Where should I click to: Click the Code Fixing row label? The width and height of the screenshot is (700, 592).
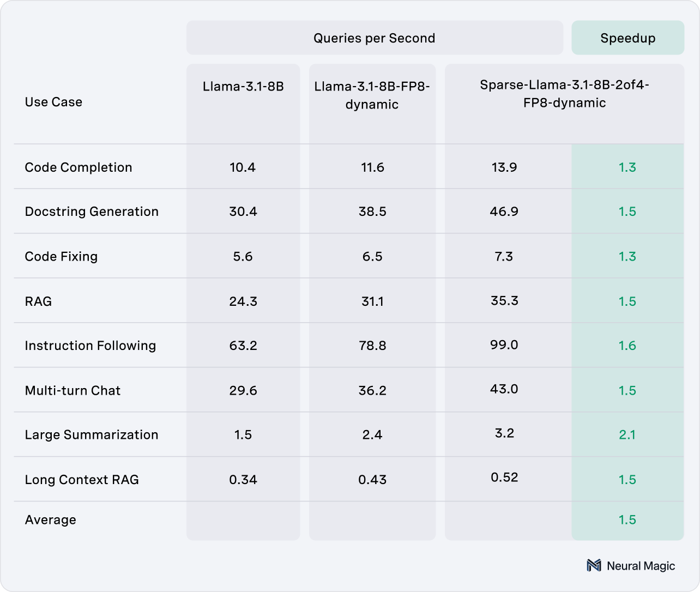61,257
